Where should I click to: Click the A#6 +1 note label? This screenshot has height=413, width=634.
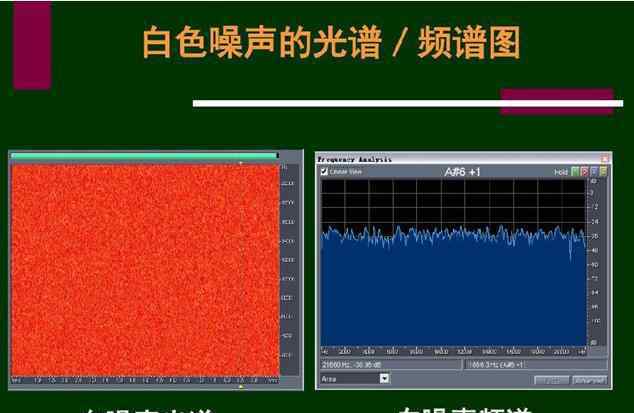click(x=462, y=172)
